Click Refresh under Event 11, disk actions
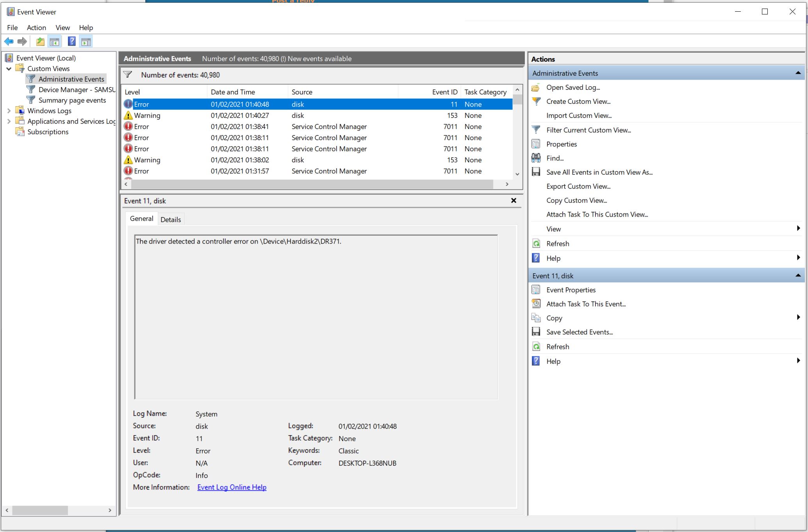Image resolution: width=808 pixels, height=532 pixels. pos(558,347)
